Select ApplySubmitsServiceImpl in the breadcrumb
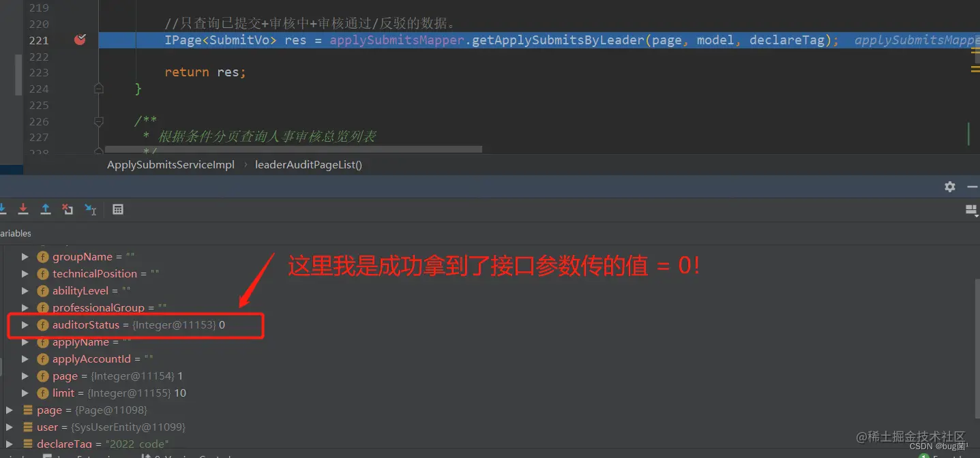Image resolution: width=980 pixels, height=458 pixels. tap(170, 165)
